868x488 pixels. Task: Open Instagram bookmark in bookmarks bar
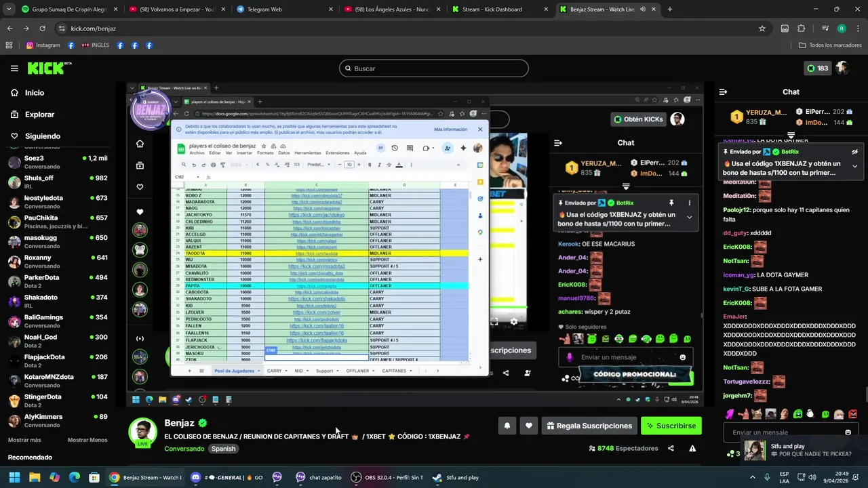pos(43,45)
